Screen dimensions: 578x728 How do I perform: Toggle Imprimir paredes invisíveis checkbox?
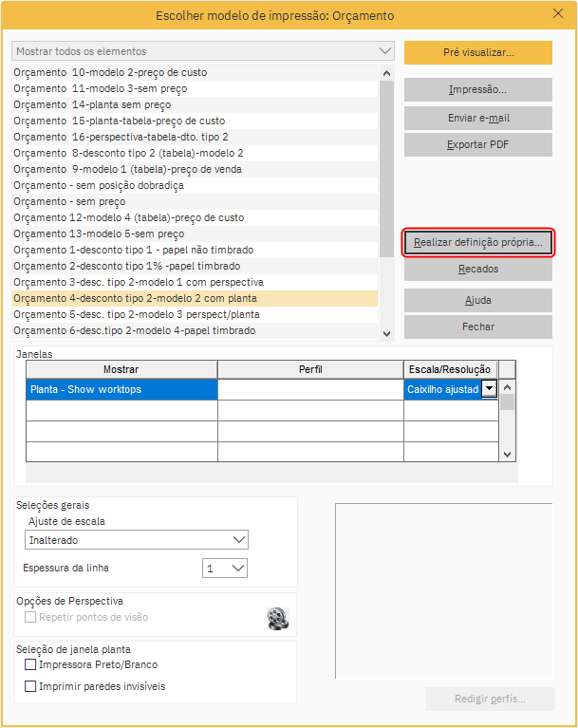click(x=30, y=686)
